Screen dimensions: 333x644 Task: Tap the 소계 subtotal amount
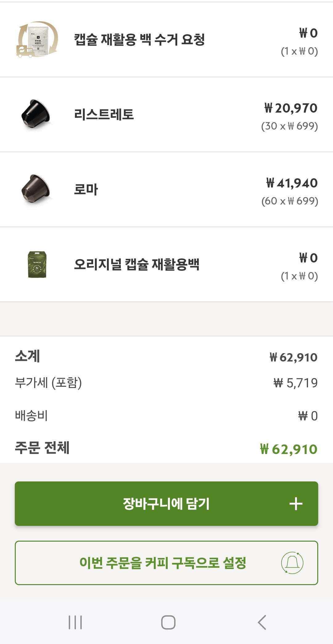[x=293, y=357]
